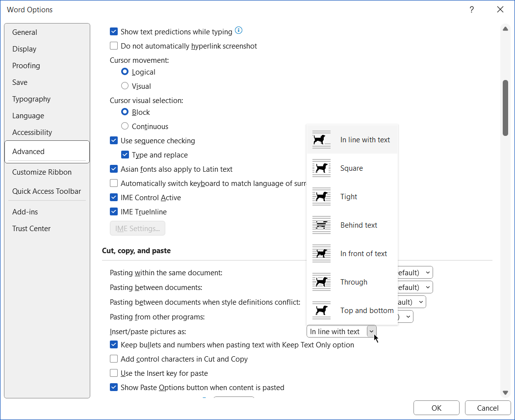Image resolution: width=515 pixels, height=420 pixels.
Task: Uncheck Keep bullets and numbers when pasting
Action: pyautogui.click(x=114, y=345)
